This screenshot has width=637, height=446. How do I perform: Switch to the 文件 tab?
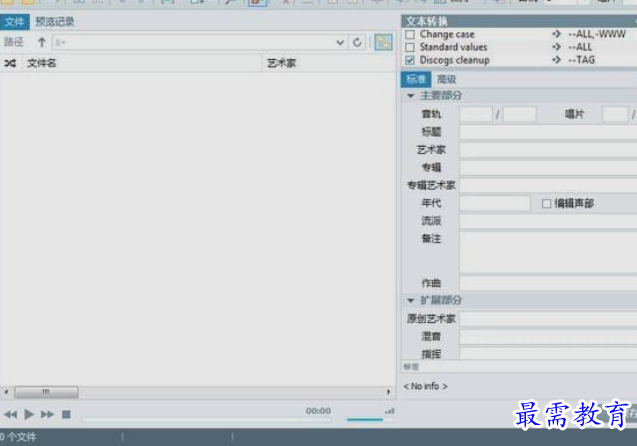(x=15, y=22)
